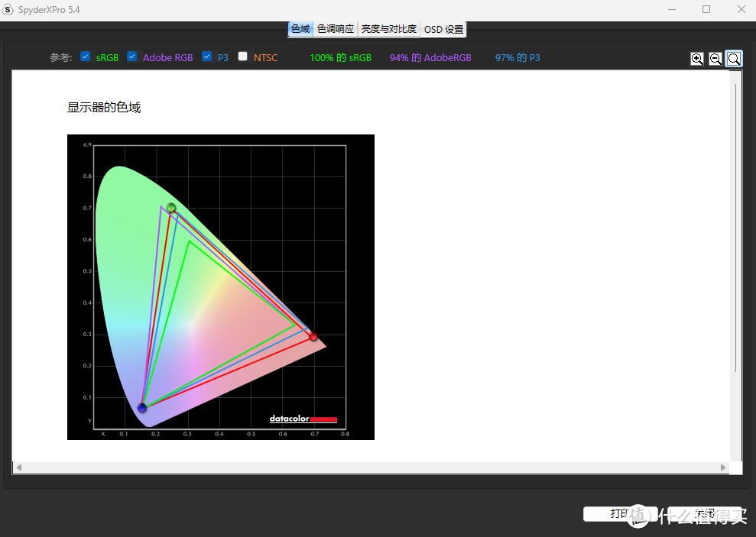Image resolution: width=756 pixels, height=537 pixels.
Task: Uncheck the P3 reference checkbox
Action: pyautogui.click(x=207, y=57)
